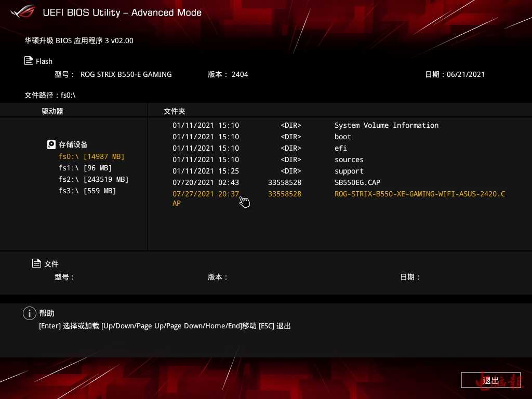Click the 文件夹 column header
The height and width of the screenshot is (399, 532).
pyautogui.click(x=175, y=111)
